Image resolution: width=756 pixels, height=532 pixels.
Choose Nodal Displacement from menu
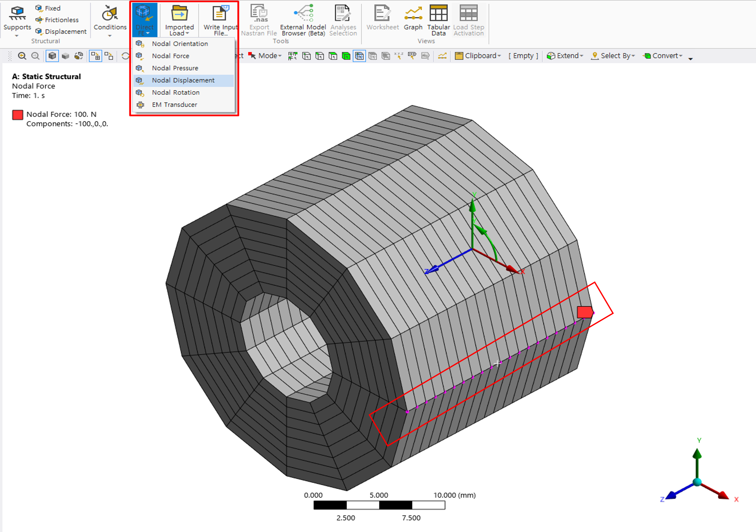click(183, 80)
